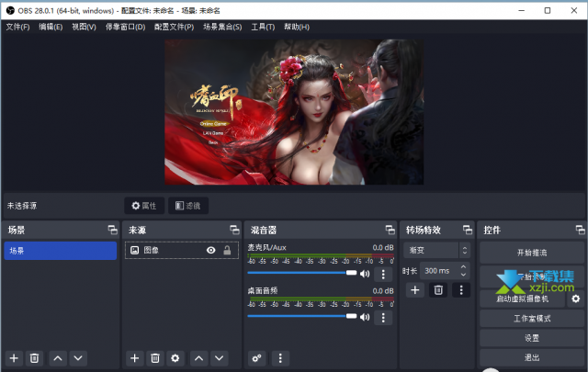Screen dimensions: 588x372
Task: Delete selected scene with trash icon
Action: click(x=34, y=358)
